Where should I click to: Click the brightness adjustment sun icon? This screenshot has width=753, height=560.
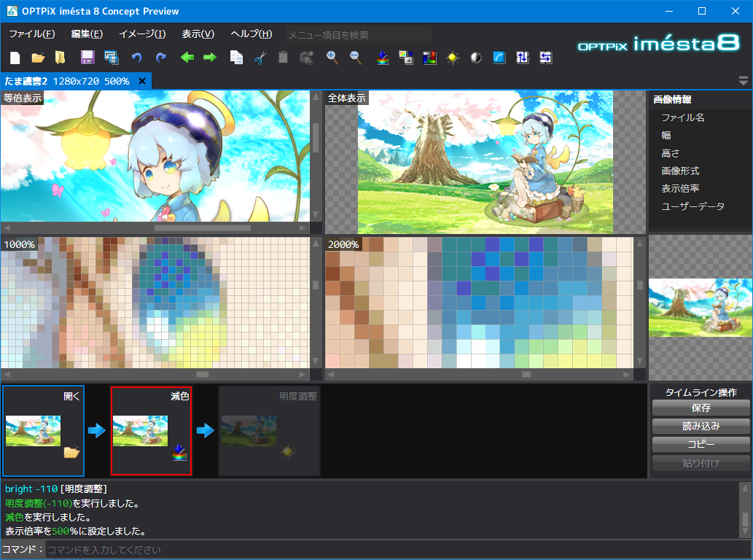point(453,58)
